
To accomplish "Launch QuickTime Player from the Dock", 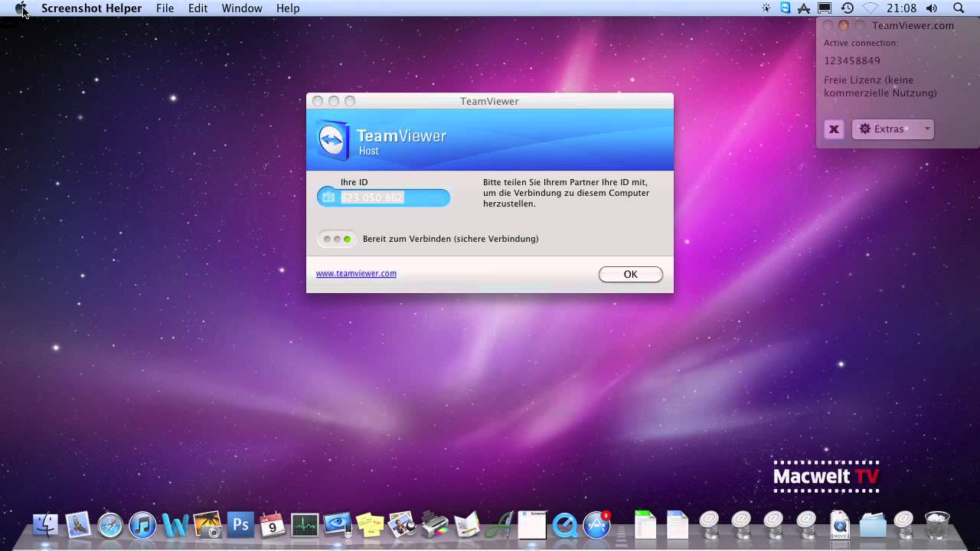I will point(565,525).
